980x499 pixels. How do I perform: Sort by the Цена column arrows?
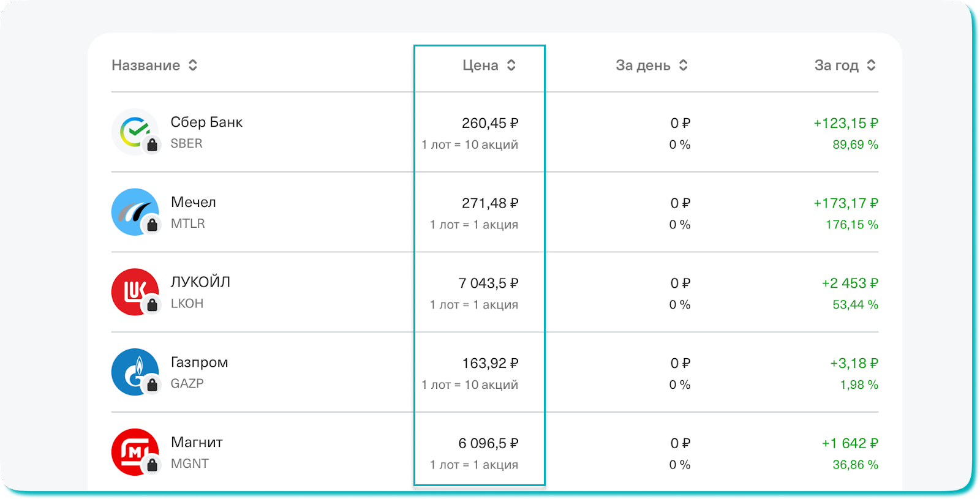511,66
